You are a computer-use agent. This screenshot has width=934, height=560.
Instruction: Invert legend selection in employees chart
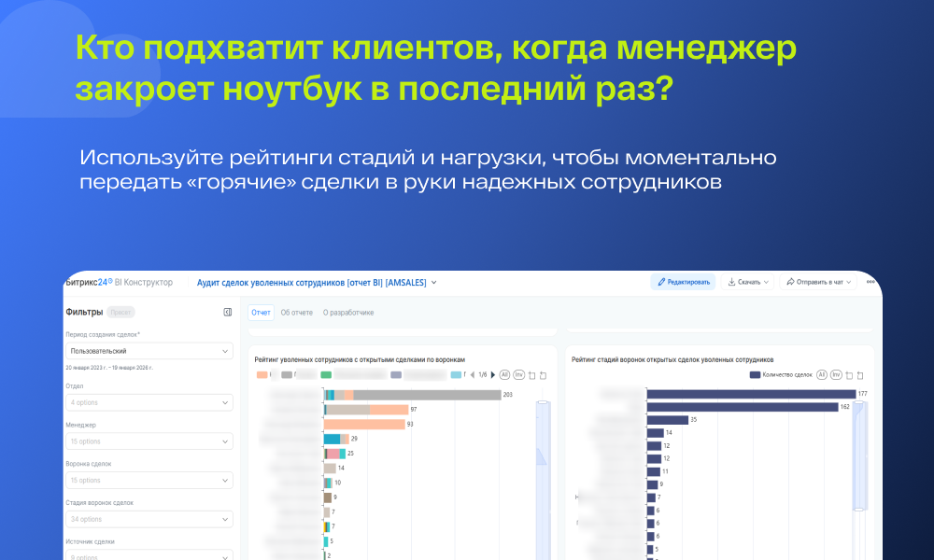[x=518, y=374]
